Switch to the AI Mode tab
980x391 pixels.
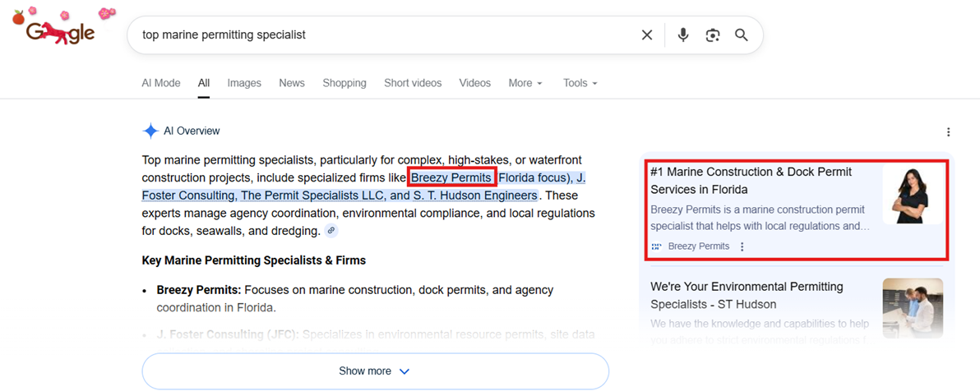click(x=161, y=83)
